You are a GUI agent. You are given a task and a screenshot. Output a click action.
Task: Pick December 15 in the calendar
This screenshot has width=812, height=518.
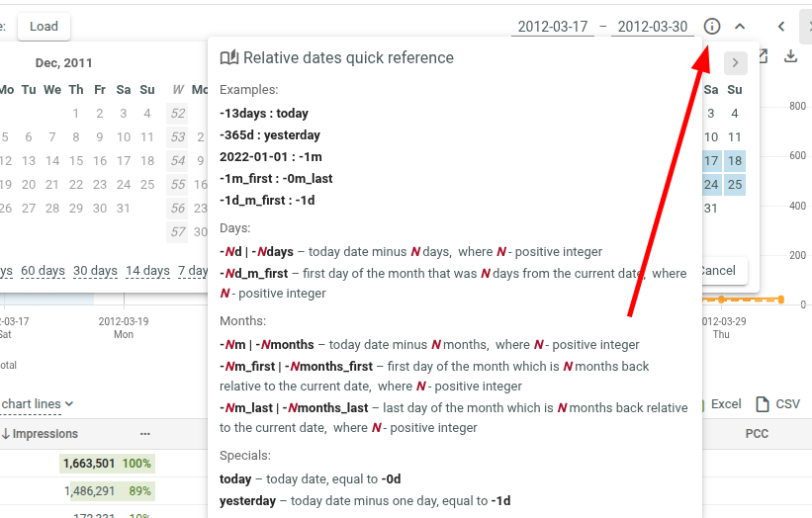[76, 161]
